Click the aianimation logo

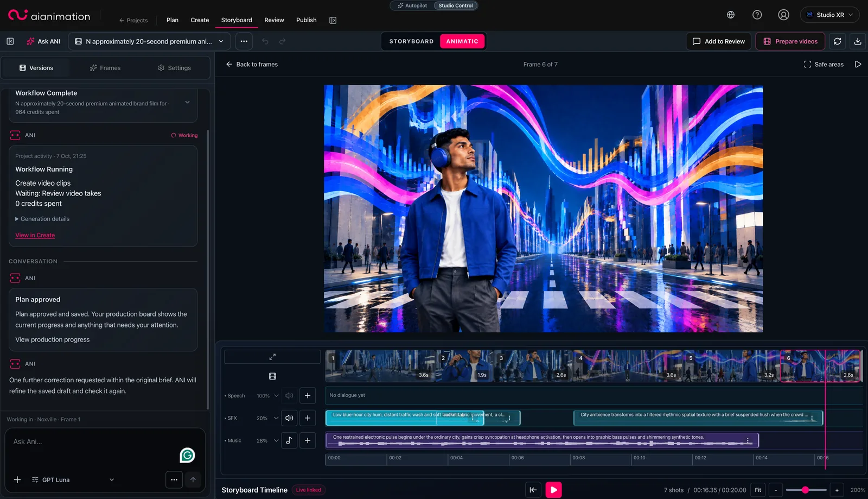tap(49, 16)
